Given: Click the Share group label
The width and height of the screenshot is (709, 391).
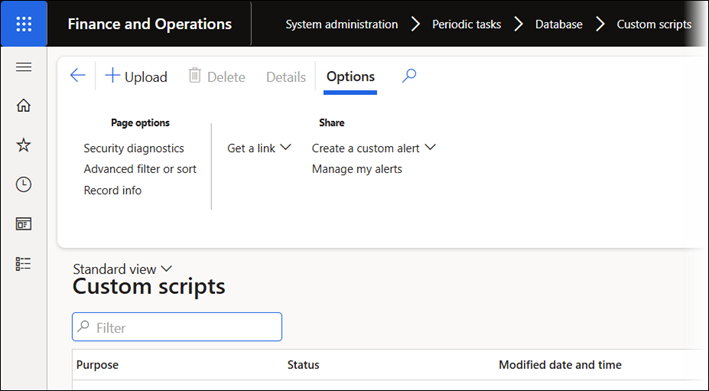Looking at the screenshot, I should pyautogui.click(x=331, y=123).
